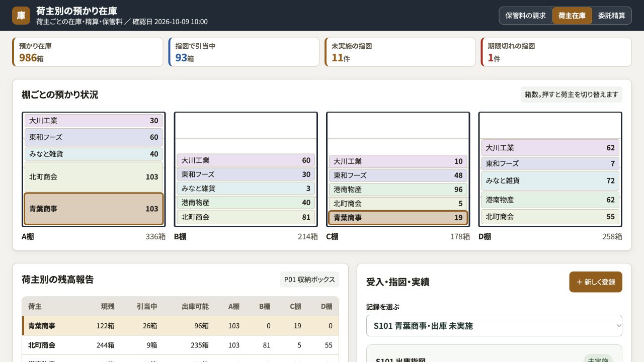Select みなと雑貨 40 segment in A棚
644x362 pixels.
[x=94, y=154]
